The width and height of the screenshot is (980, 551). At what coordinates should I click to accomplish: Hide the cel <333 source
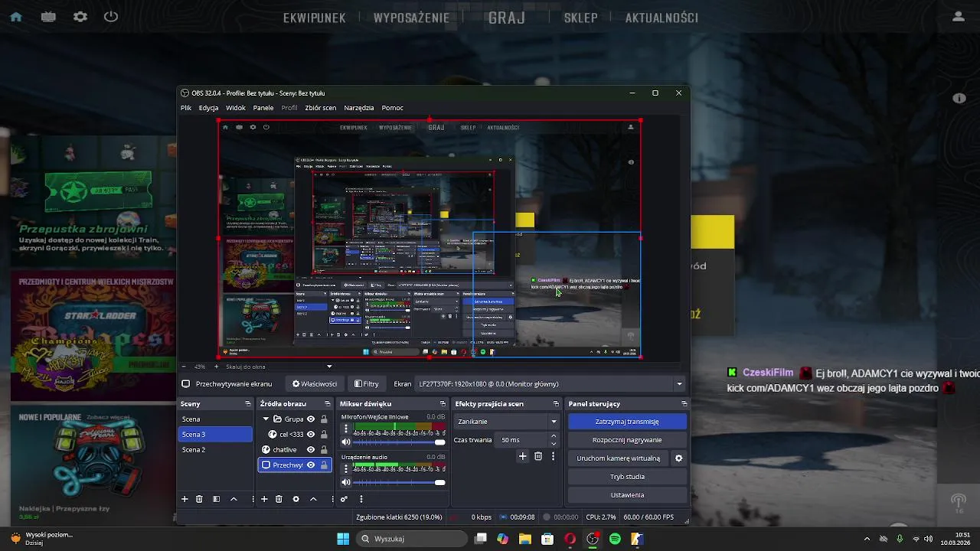[311, 434]
